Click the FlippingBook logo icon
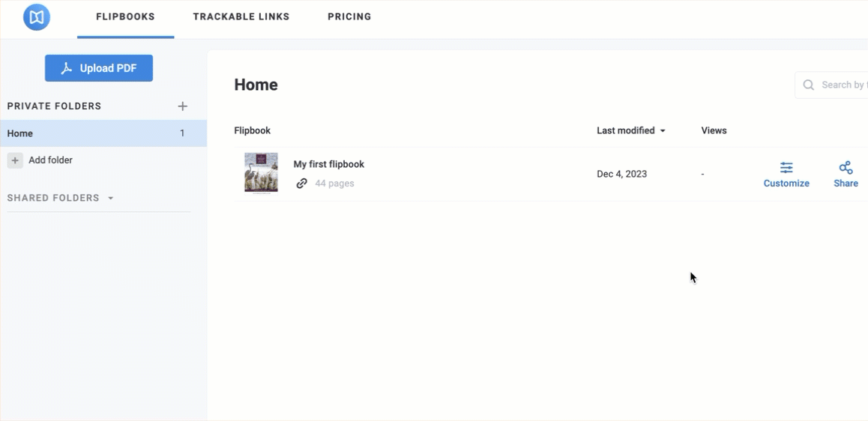Viewport: 868px width, 421px height. [37, 16]
